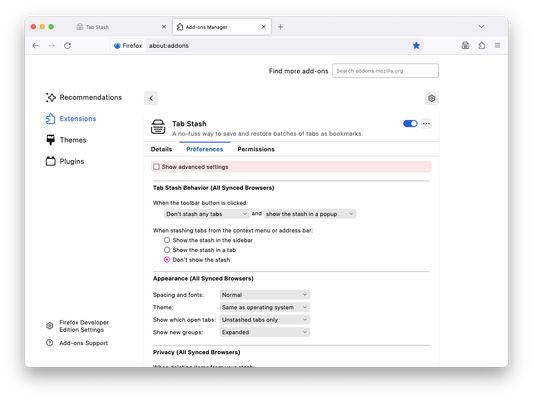Close the Add-ons Manager tab

pyautogui.click(x=264, y=27)
